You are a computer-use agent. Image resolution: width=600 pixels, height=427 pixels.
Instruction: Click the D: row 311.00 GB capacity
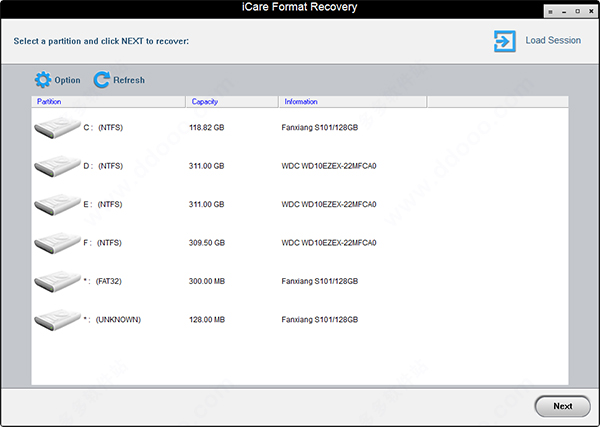206,166
